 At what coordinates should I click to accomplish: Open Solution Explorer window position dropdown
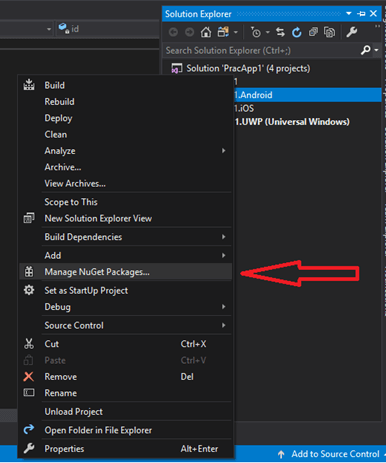click(349, 14)
